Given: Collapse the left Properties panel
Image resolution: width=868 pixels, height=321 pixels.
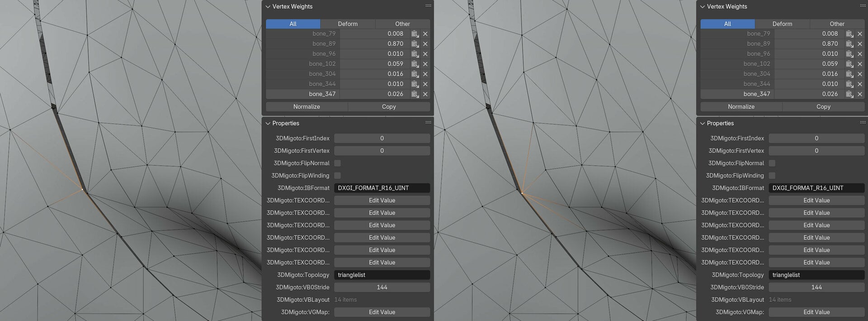Looking at the screenshot, I should pos(268,123).
